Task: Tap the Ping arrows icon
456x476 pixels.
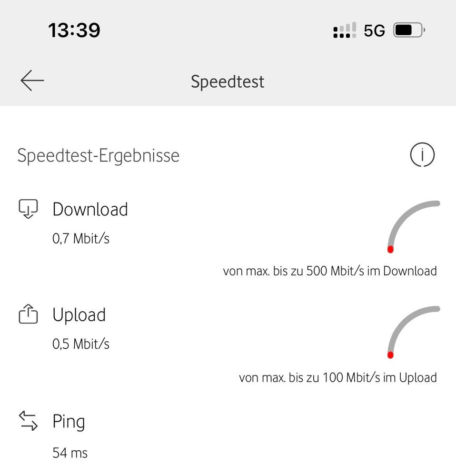Action: click(x=28, y=421)
